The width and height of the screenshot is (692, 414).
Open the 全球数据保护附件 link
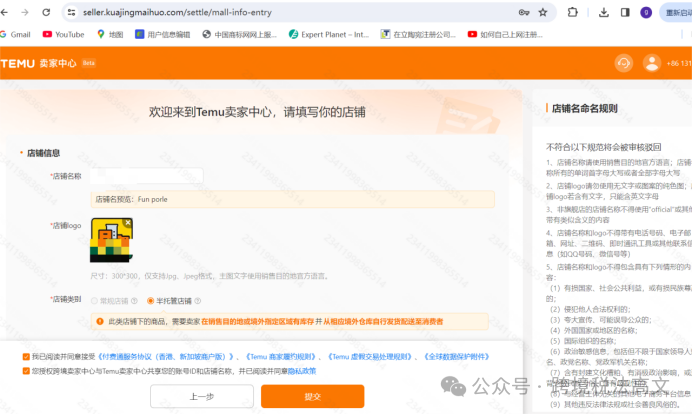pyautogui.click(x=456, y=357)
